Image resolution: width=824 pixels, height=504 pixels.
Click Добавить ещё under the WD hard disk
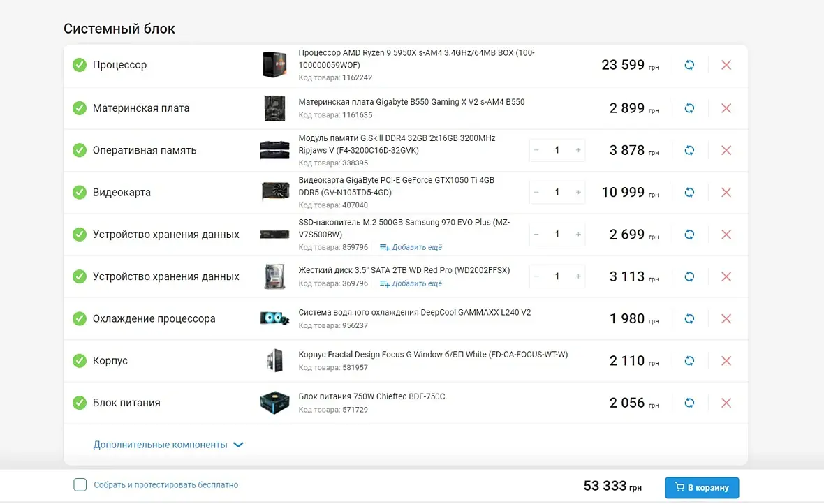coord(411,284)
